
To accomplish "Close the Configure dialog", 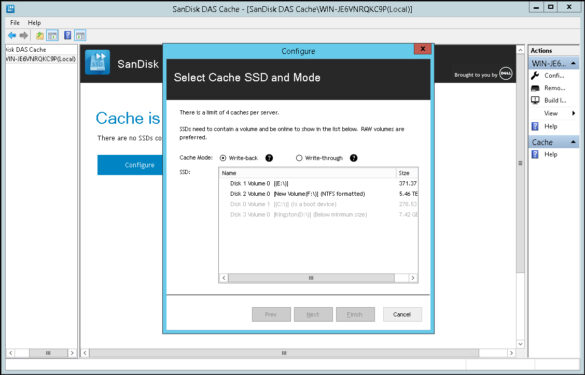I will coord(423,49).
